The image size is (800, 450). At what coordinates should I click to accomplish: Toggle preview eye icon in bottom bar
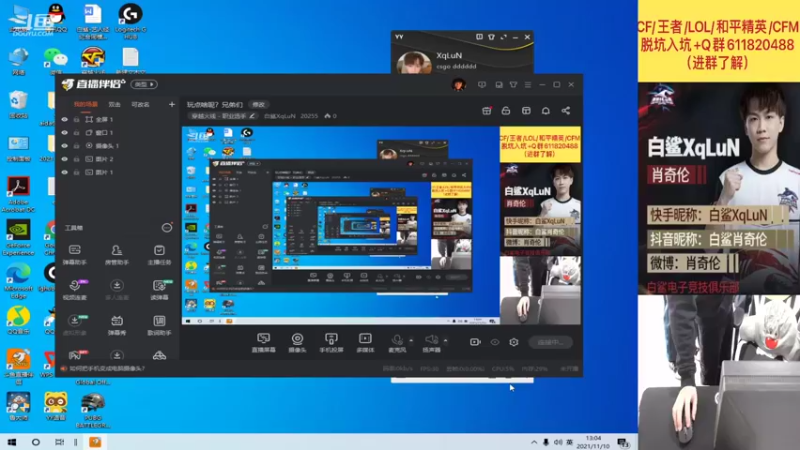pyautogui.click(x=495, y=342)
